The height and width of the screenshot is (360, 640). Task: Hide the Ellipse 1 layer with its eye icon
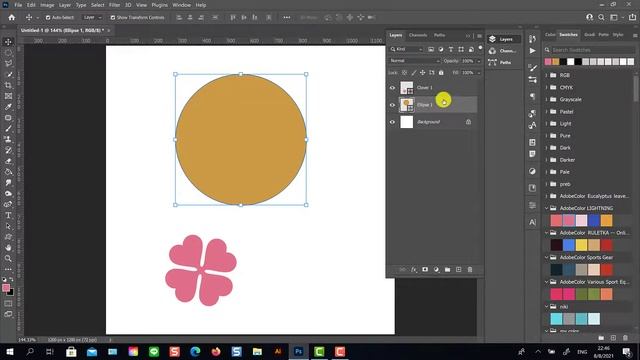coord(392,105)
